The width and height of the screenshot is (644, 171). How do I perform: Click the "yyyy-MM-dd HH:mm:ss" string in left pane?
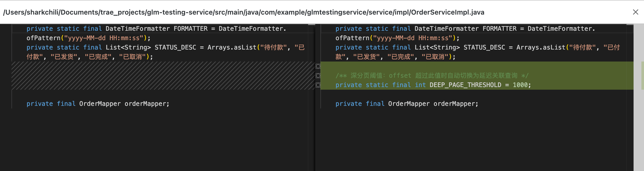(x=104, y=38)
